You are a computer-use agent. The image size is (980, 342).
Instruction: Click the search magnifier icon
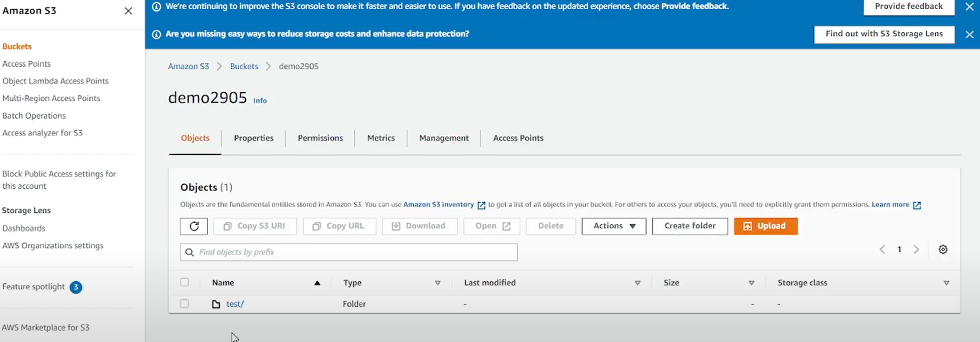click(x=189, y=252)
